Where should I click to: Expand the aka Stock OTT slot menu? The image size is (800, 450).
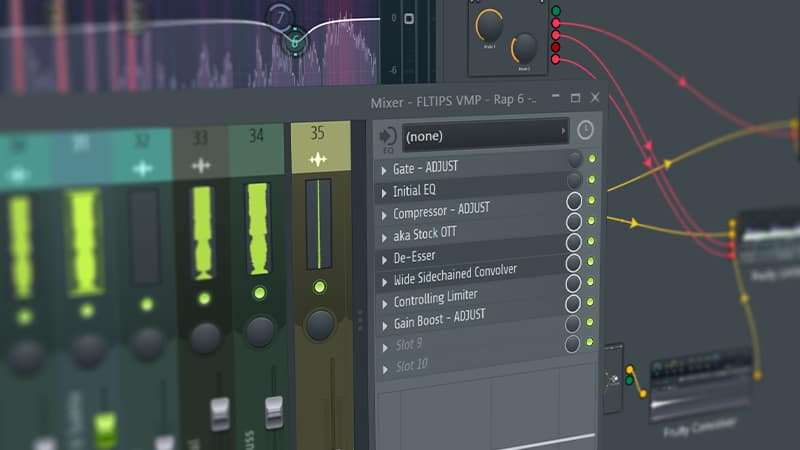(x=384, y=238)
